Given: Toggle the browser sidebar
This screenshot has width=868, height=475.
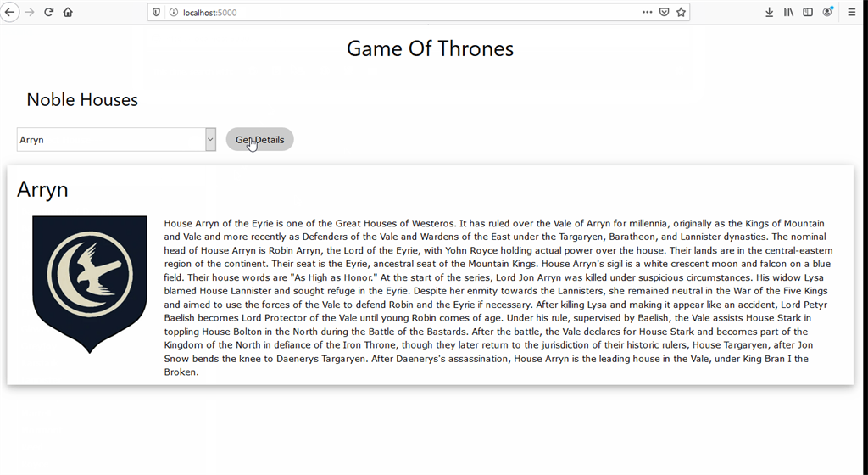Looking at the screenshot, I should 808,12.
